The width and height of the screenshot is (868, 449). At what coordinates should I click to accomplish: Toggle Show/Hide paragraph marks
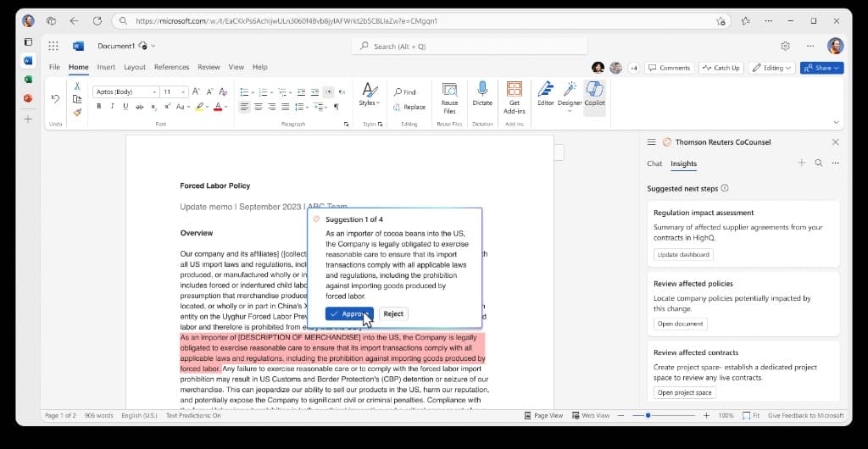[336, 107]
